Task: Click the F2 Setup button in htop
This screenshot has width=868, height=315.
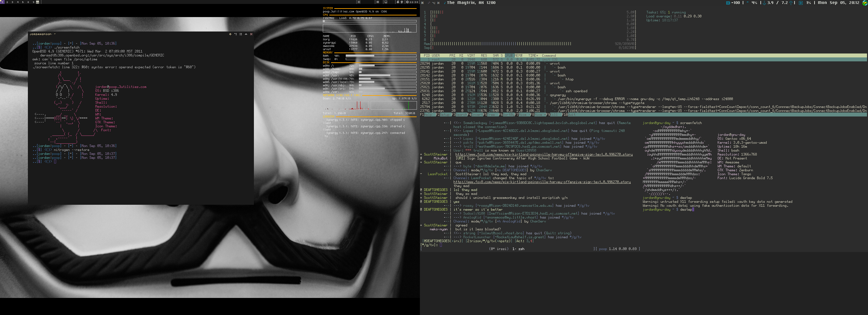Action: tap(445, 115)
